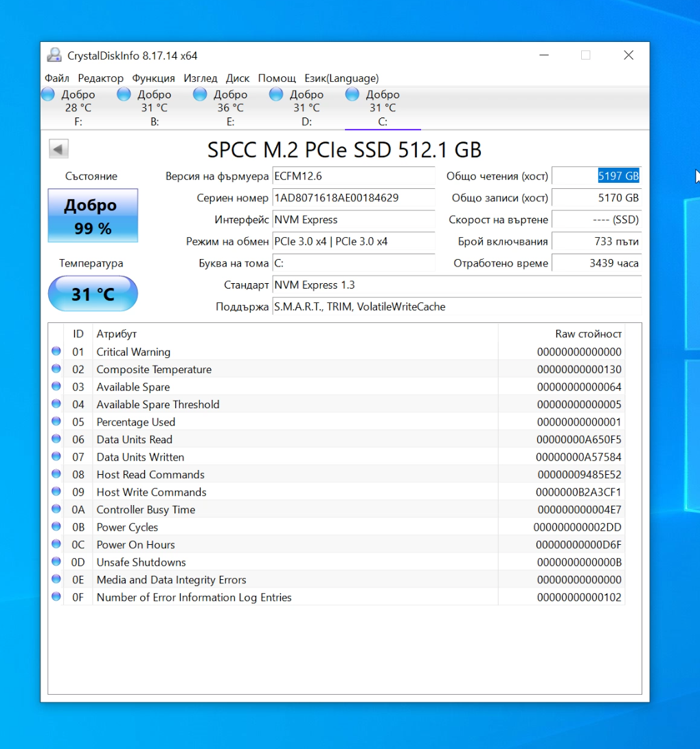This screenshot has height=749, width=700.
Task: Click the SPCC M.2 PCIe SSD 512.1 GB title
Action: click(344, 150)
